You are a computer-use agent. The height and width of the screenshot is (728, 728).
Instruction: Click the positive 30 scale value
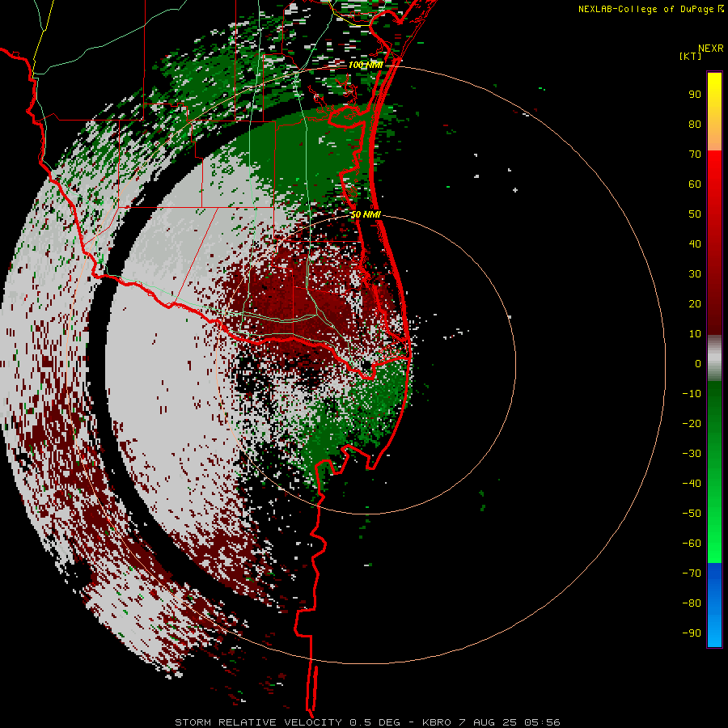click(x=695, y=274)
